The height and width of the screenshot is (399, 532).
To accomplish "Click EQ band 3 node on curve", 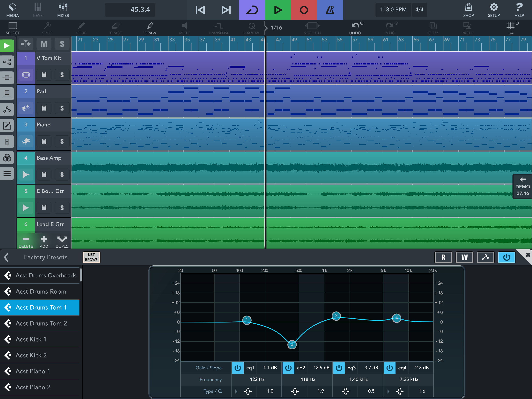I will [x=336, y=316].
